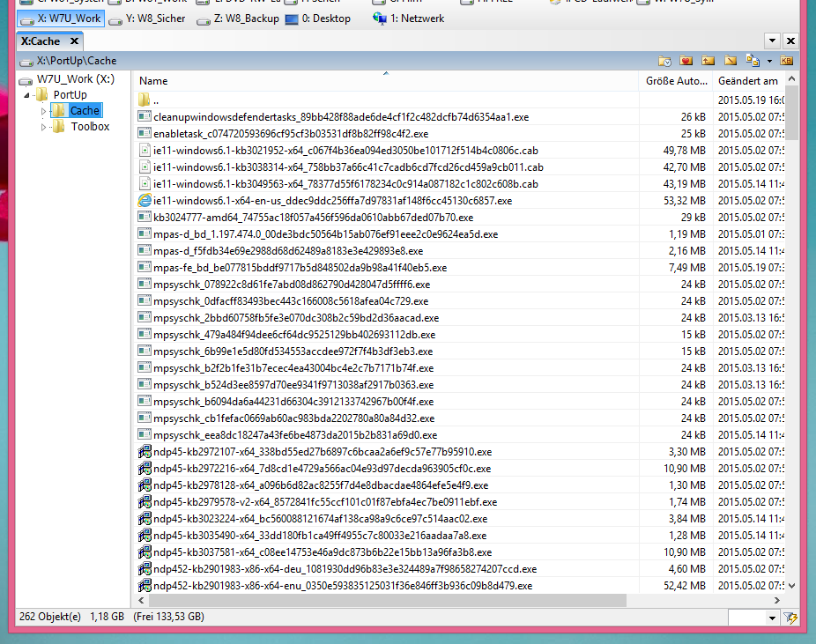Image resolution: width=816 pixels, height=644 pixels.
Task: Go up one folder level using toolbar icon
Action: pyautogui.click(x=708, y=61)
